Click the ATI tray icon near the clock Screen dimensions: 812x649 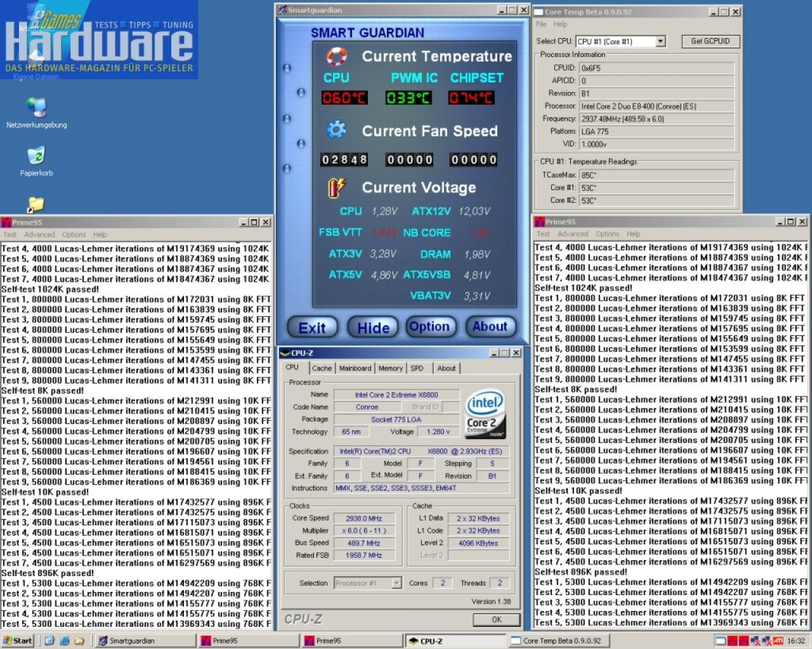pos(777,641)
